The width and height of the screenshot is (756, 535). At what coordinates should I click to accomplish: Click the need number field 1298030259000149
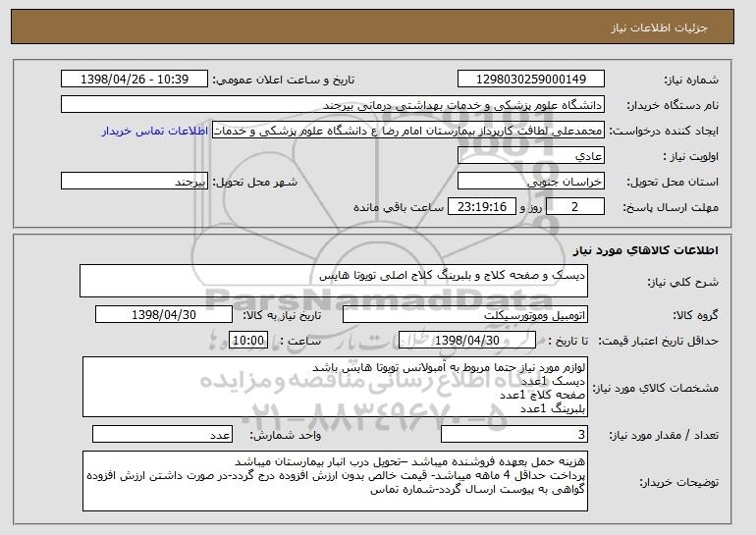coord(531,80)
